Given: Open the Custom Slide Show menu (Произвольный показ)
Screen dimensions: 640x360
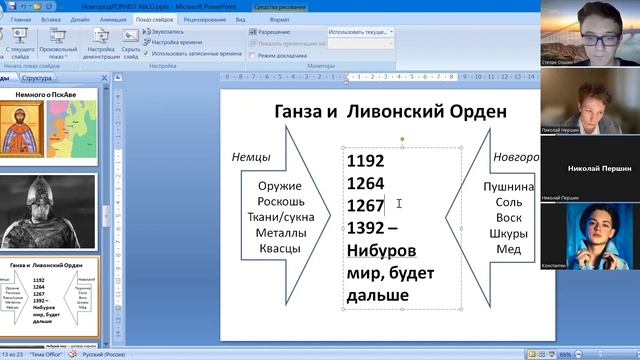Looking at the screenshot, I should (58, 43).
